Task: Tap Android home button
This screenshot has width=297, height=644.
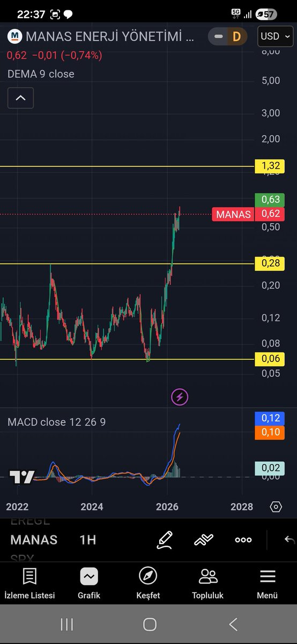Action: coord(150,624)
